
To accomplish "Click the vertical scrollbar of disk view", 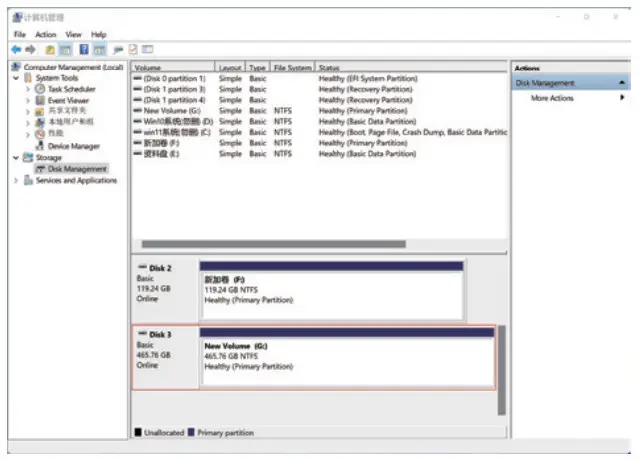I will point(502,370).
